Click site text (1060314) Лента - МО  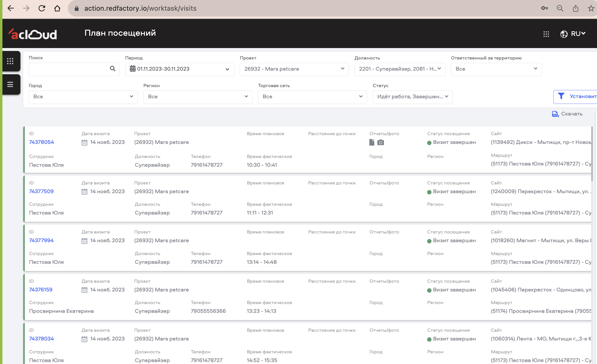click(541, 339)
